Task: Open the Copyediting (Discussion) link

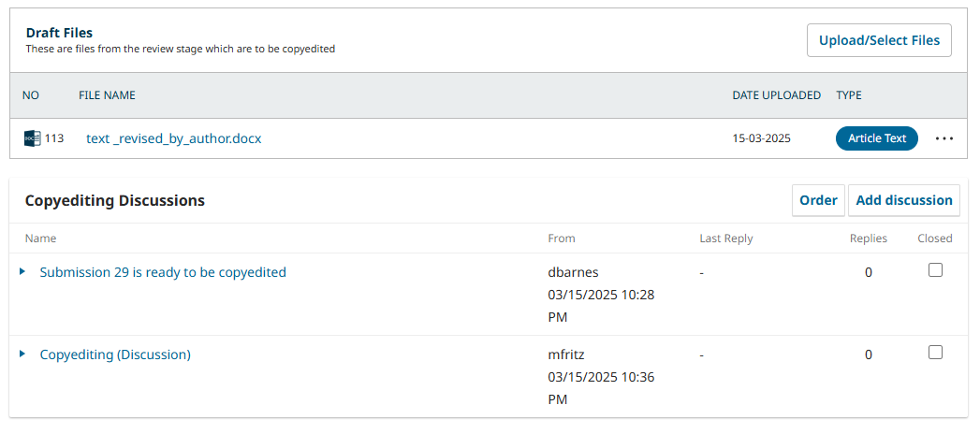Action: coord(115,354)
